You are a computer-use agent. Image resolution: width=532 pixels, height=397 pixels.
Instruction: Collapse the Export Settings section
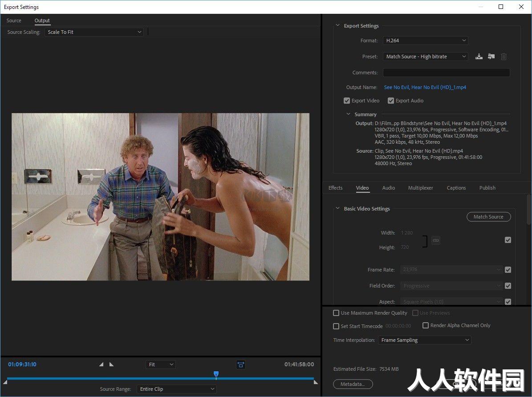(337, 25)
